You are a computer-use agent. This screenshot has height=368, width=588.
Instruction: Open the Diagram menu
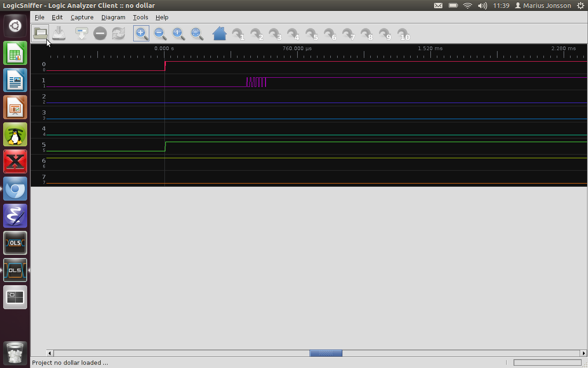[113, 17]
